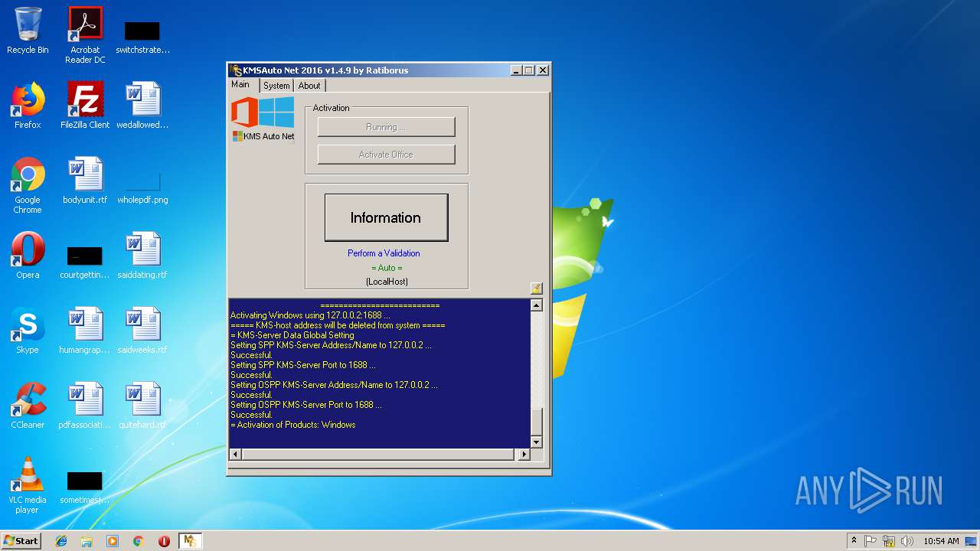Show hidden tray icons arrow
Screen dimensions: 980x551
(854, 541)
